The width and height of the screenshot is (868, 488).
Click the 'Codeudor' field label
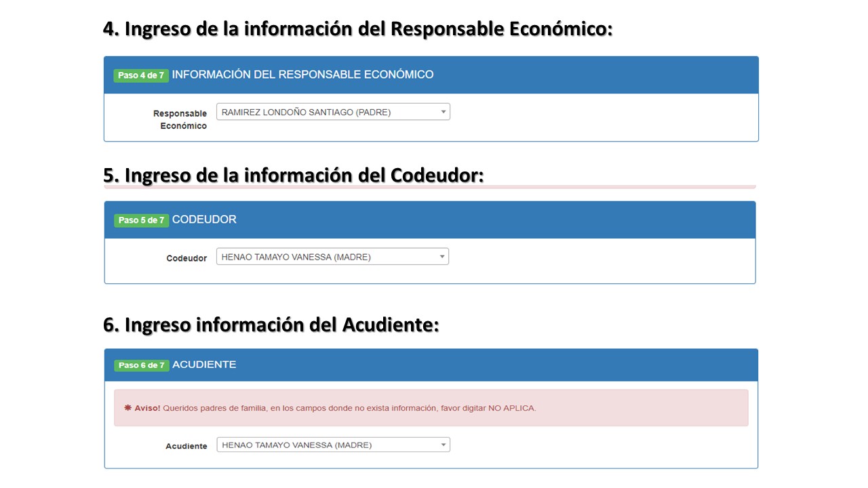[186, 258]
